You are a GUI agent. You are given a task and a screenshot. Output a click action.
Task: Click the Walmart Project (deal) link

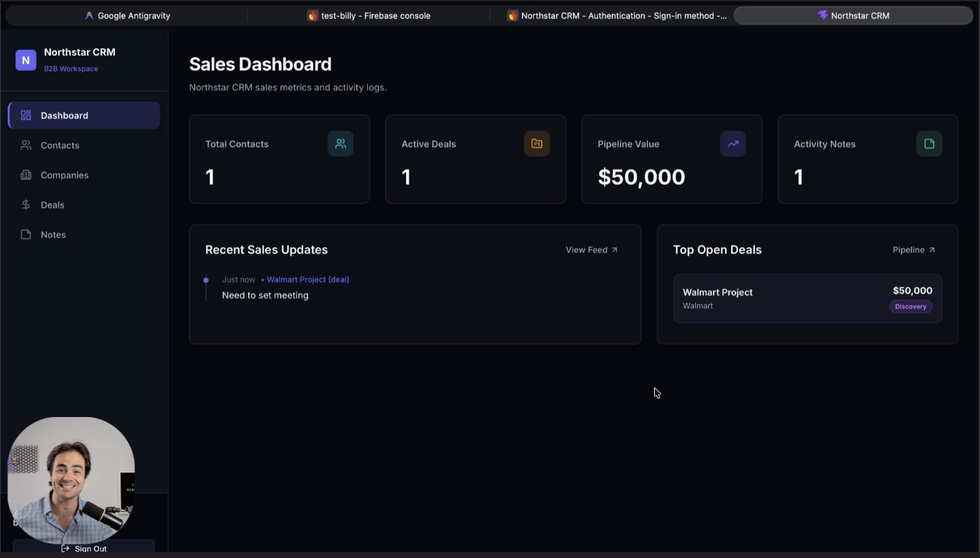click(307, 280)
